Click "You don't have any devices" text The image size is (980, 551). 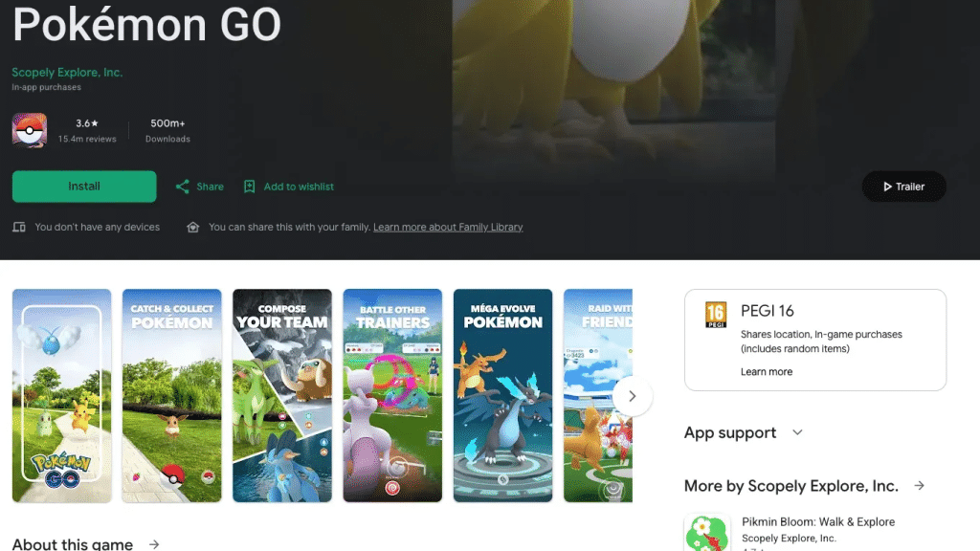tap(98, 227)
